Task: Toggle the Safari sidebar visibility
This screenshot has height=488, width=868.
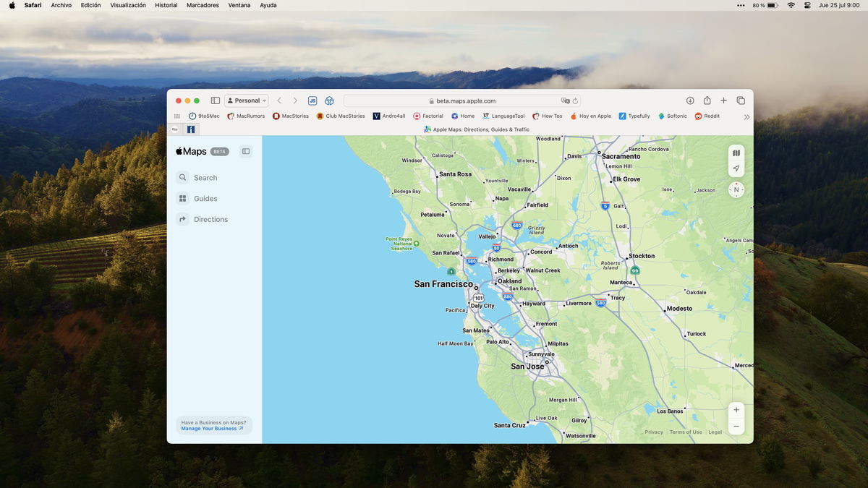Action: click(x=215, y=100)
